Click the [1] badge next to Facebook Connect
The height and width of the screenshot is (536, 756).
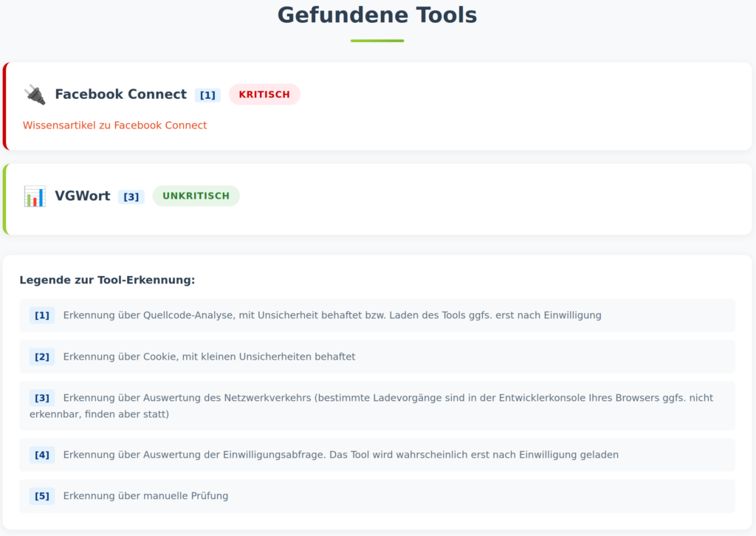coord(207,95)
